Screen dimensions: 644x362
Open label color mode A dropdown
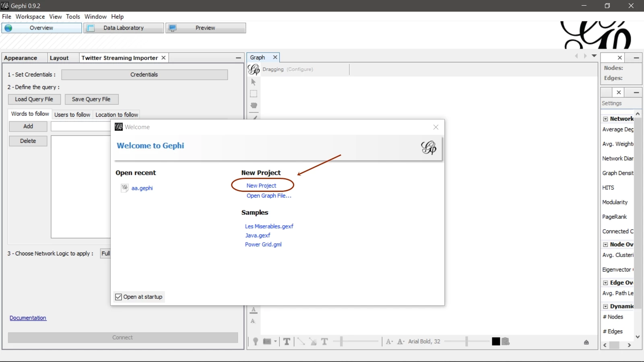401,341
